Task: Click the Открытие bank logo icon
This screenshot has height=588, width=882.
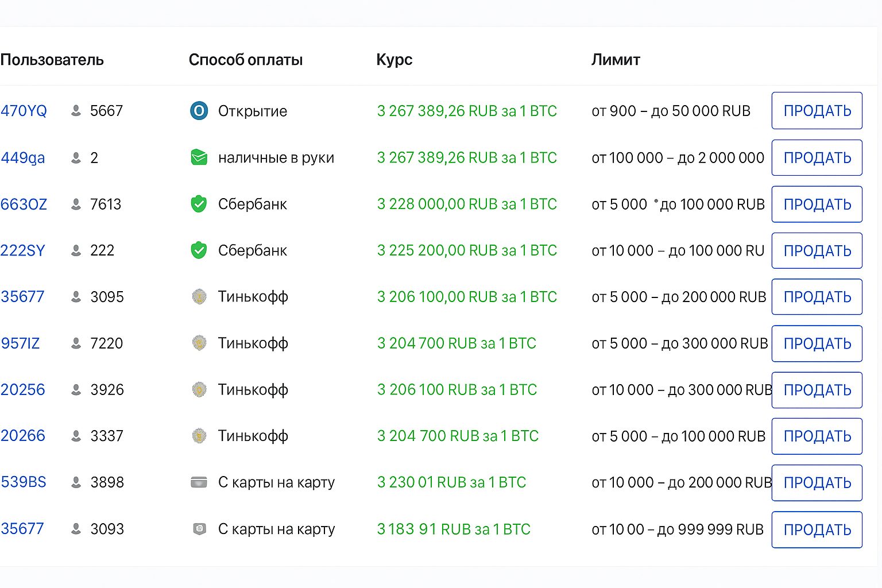Action: tap(199, 111)
